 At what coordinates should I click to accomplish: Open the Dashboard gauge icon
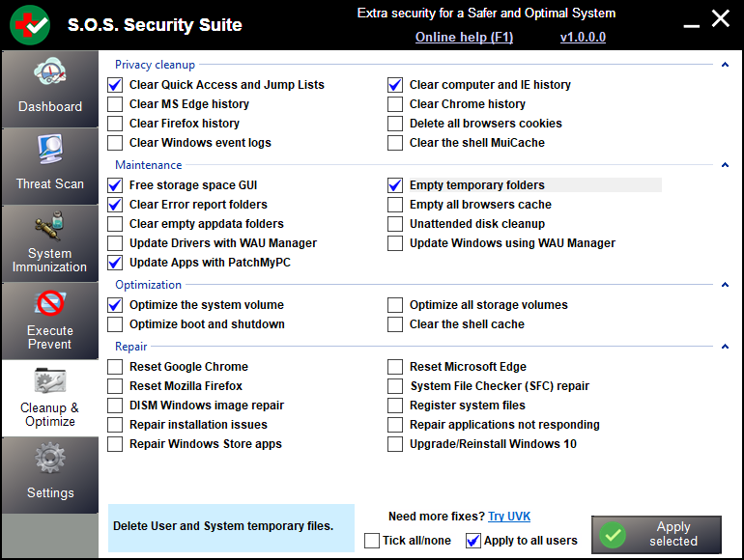(50, 71)
